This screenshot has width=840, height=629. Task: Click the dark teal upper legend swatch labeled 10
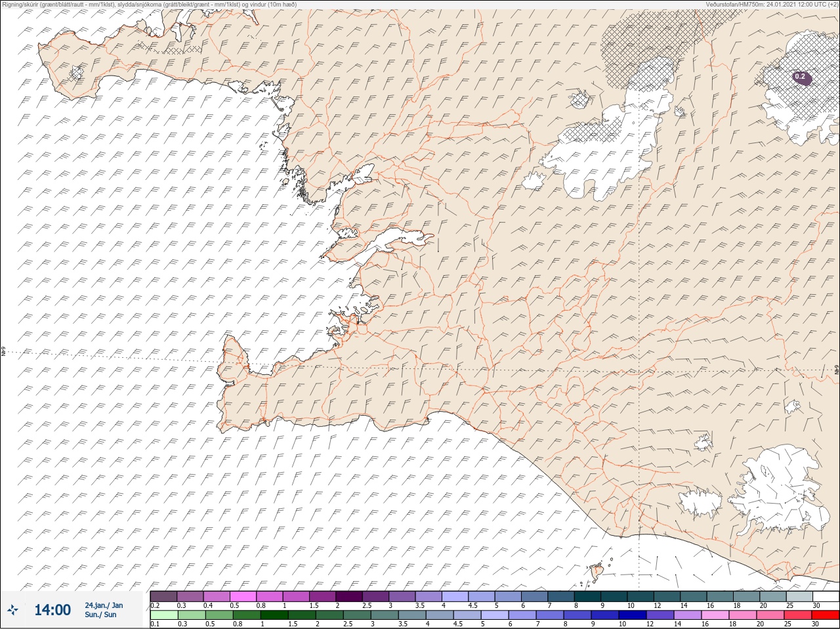(641, 596)
